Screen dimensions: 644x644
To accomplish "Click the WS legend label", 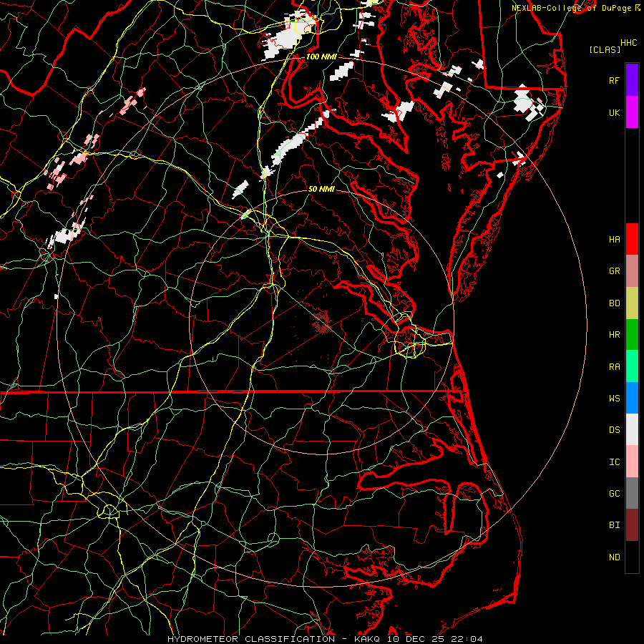I will pos(615,398).
